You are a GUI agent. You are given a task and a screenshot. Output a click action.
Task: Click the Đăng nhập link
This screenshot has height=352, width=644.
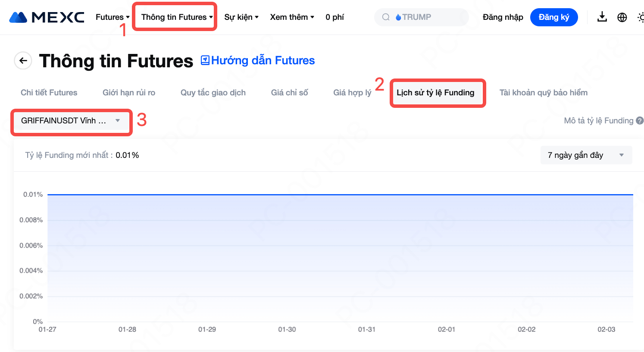(x=503, y=17)
